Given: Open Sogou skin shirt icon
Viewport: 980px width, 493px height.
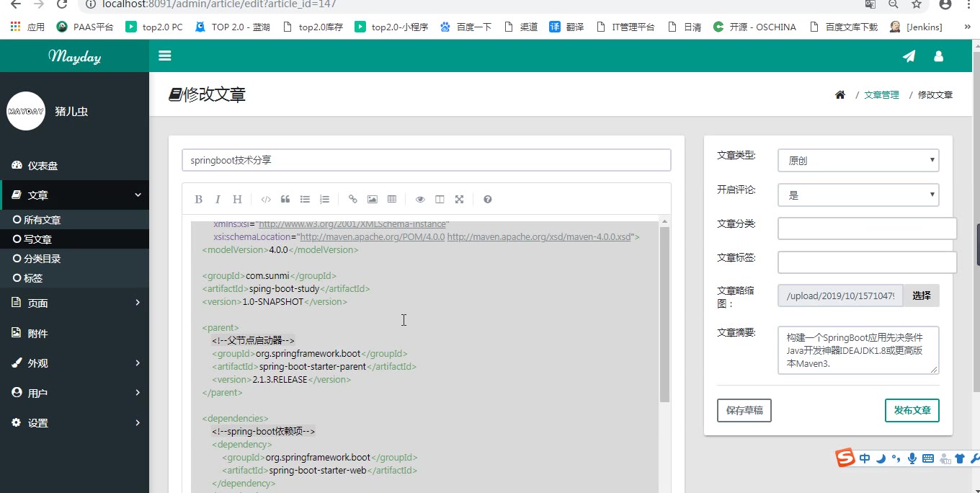Looking at the screenshot, I should pos(960,458).
